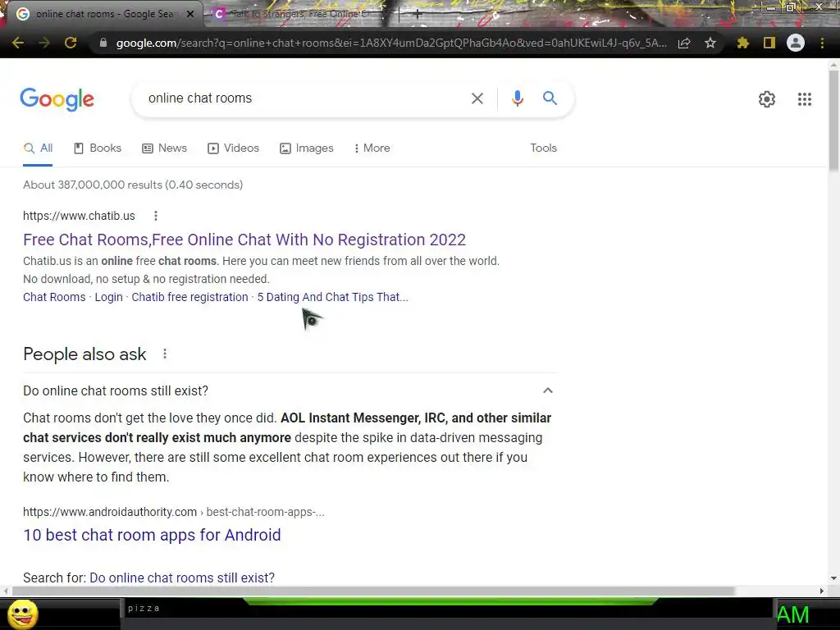Open the 5 Dating And Chat Tips sitelink

click(333, 297)
